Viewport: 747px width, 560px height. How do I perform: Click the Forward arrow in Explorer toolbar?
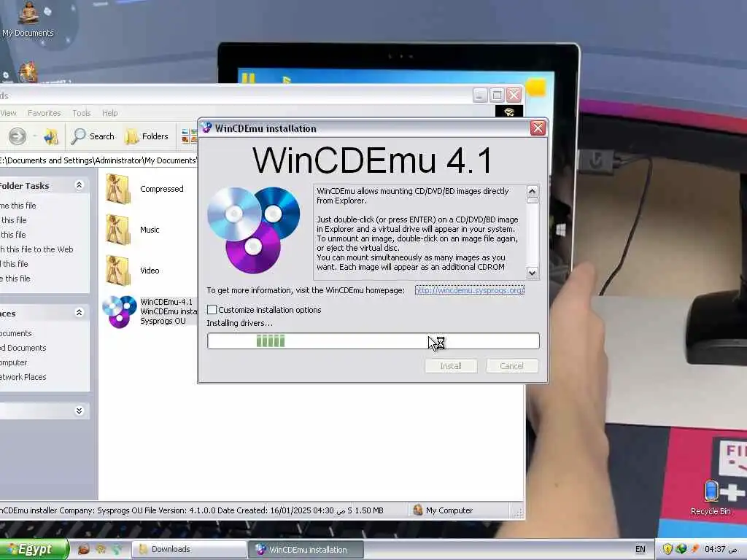pos(18,136)
